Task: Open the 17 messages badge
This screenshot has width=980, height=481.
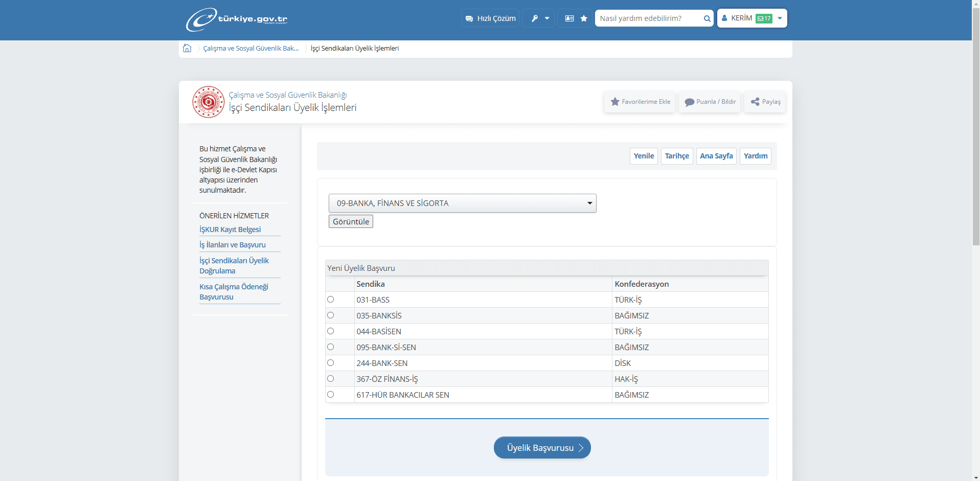Action: point(764,18)
